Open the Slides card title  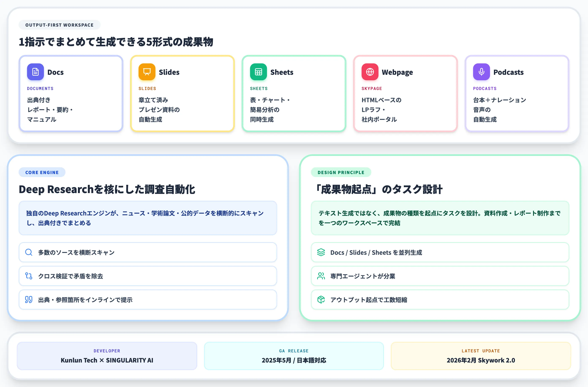[x=169, y=72]
